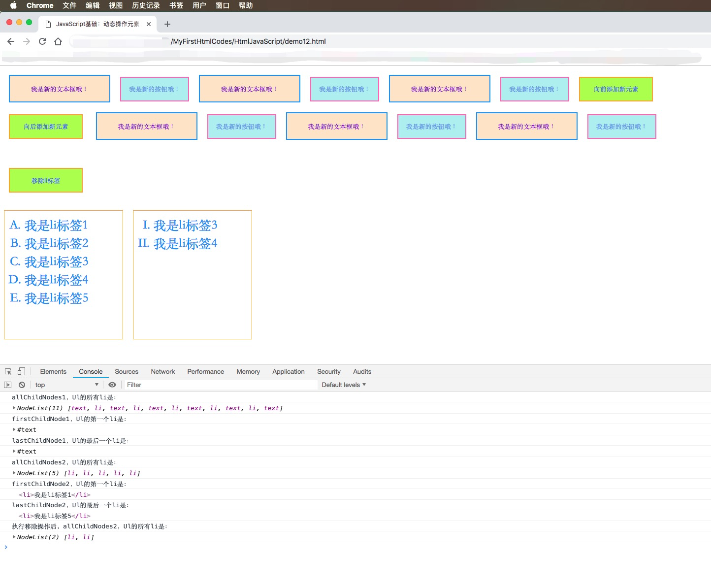Expand the NodeList(11) console entry
This screenshot has width=711, height=588.
tap(13, 408)
